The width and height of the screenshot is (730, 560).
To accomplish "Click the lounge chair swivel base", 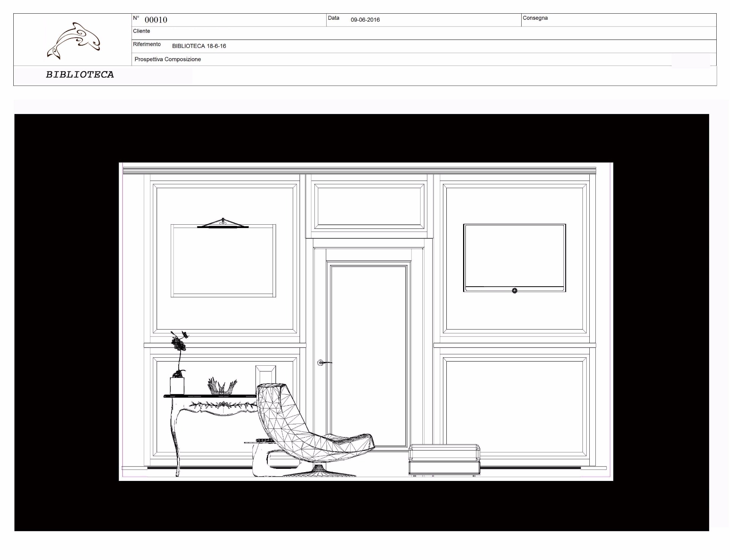I will [x=320, y=471].
